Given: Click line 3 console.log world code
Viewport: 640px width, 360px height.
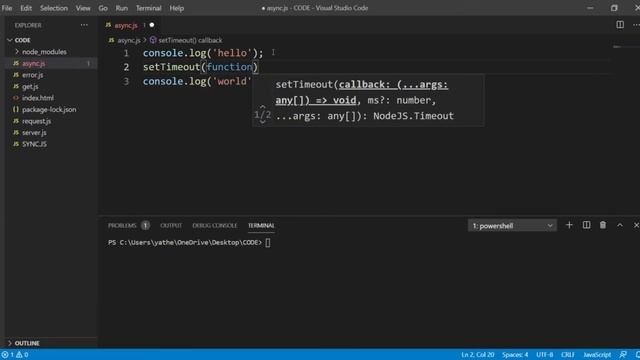Looking at the screenshot, I should pyautogui.click(x=197, y=81).
